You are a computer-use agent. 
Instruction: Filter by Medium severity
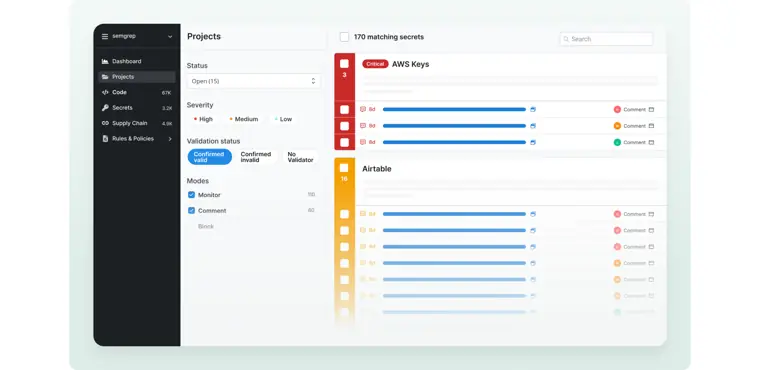244,119
